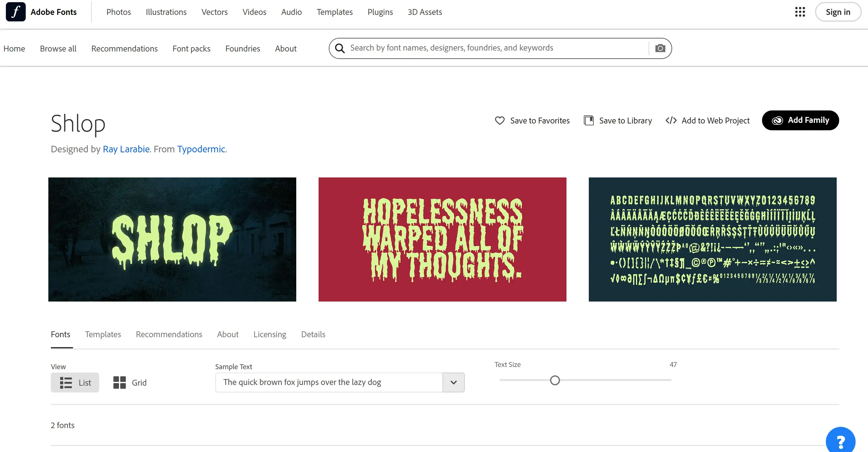Open the Recommendations tab of font page
Viewport: 868px width, 452px height.
(169, 334)
